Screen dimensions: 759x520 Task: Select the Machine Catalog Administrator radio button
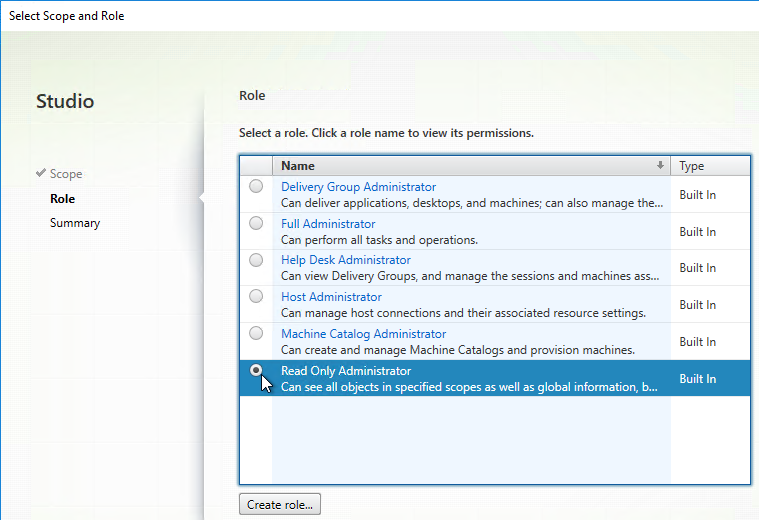tap(256, 333)
